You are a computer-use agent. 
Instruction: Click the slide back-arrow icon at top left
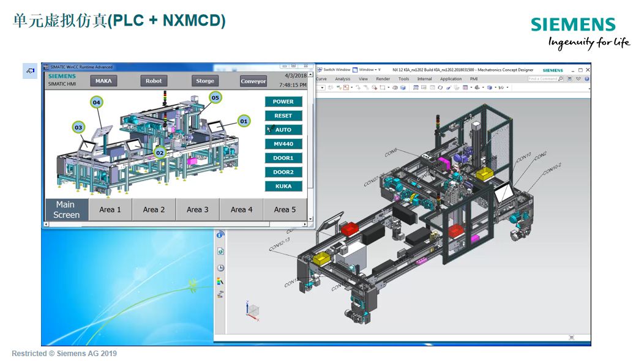pyautogui.click(x=30, y=71)
